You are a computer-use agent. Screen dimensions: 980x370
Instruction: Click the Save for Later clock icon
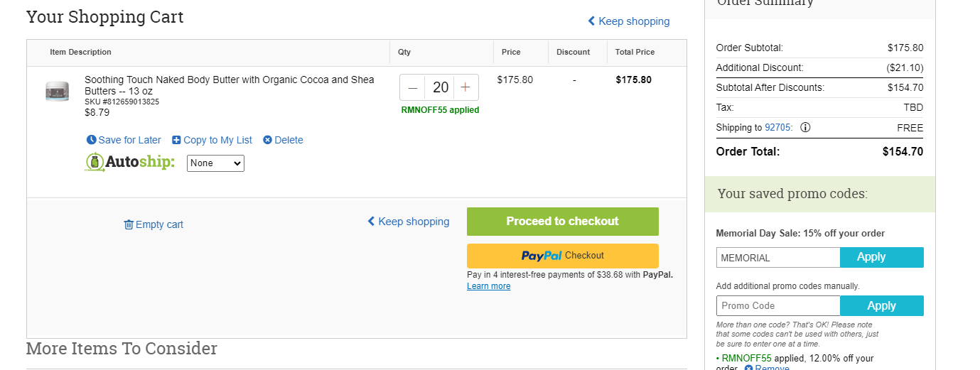(x=91, y=140)
